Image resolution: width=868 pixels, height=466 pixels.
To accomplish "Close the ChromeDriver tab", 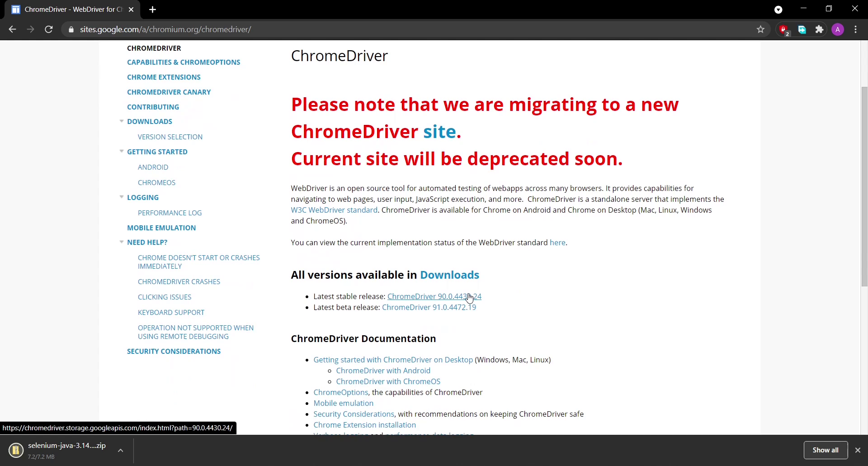I will tap(131, 10).
